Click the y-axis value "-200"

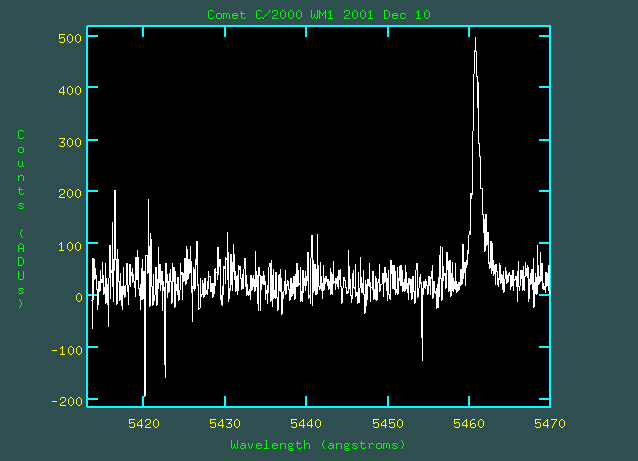[67, 401]
